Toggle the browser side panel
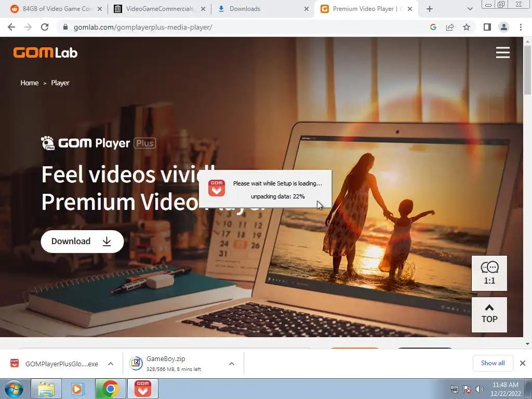 click(x=487, y=27)
